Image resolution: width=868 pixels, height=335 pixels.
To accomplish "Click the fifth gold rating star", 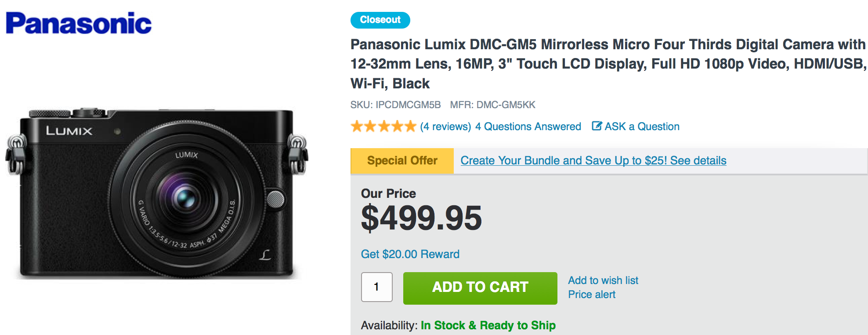I will coord(410,127).
